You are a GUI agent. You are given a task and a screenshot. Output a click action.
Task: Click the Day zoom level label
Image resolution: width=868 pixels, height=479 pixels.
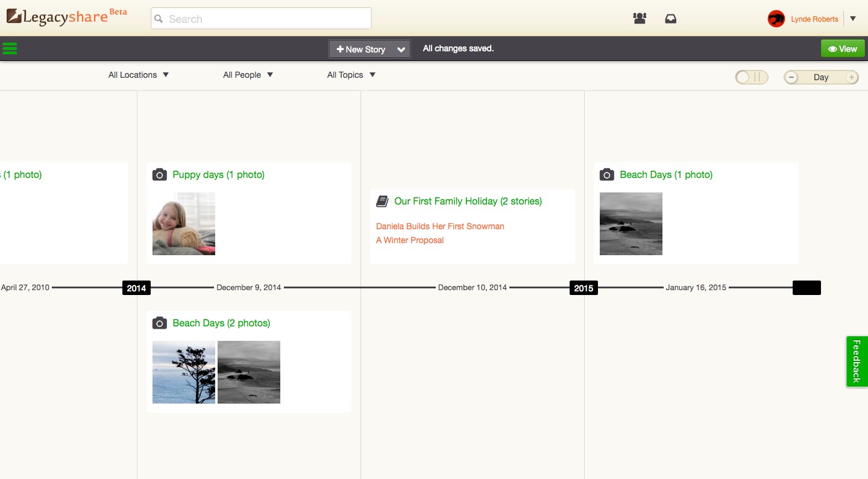pyautogui.click(x=821, y=77)
